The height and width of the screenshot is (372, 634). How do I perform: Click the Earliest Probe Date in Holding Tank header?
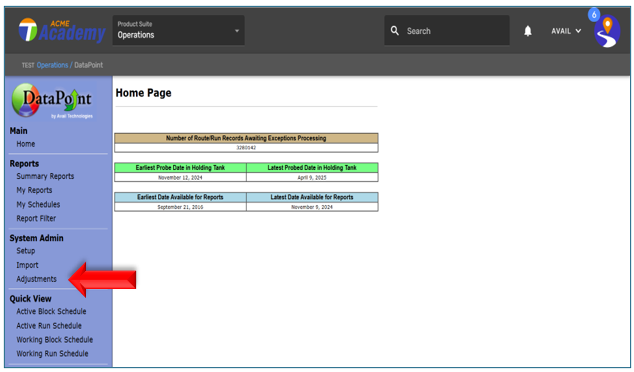point(180,168)
